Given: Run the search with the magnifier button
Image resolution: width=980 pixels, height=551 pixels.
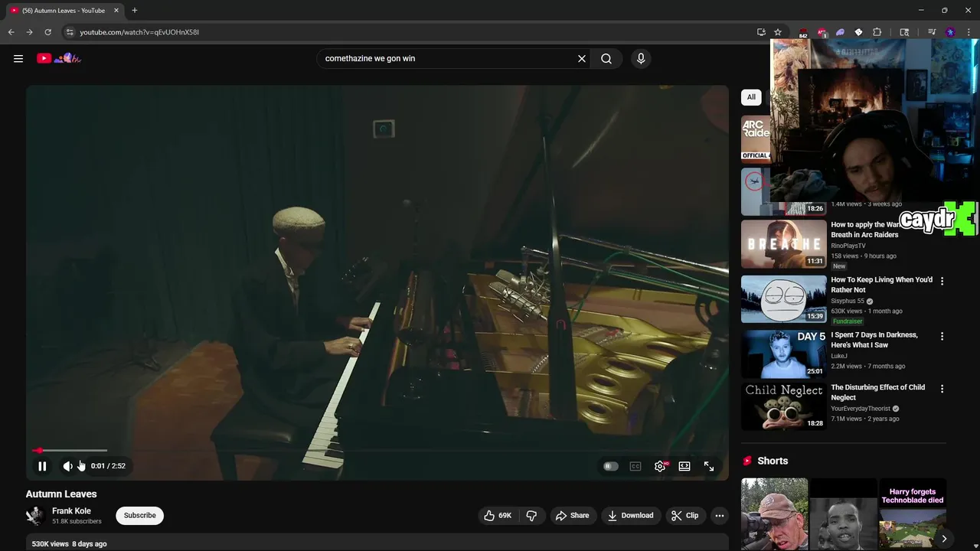Looking at the screenshot, I should 606,58.
